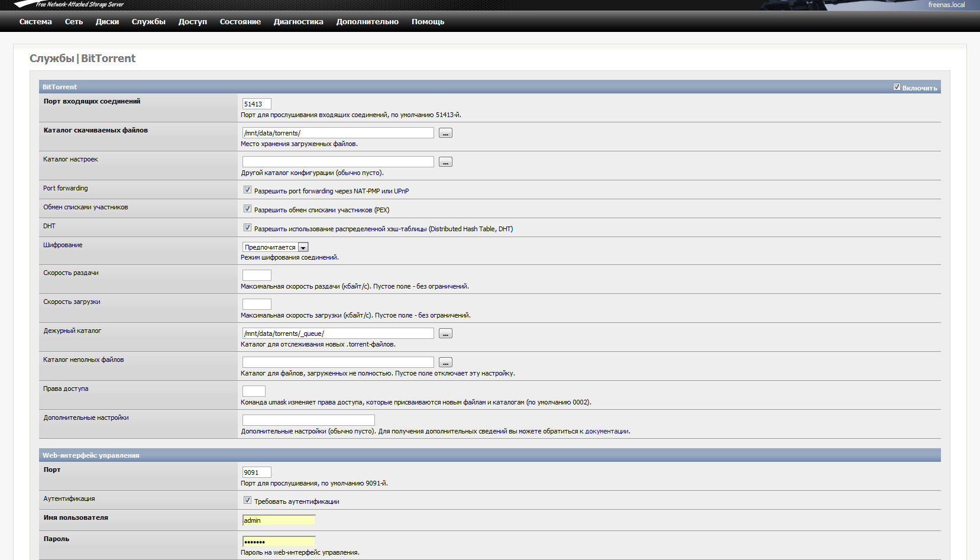Click the Пароль password field
This screenshot has height=560, width=980.
(x=279, y=542)
